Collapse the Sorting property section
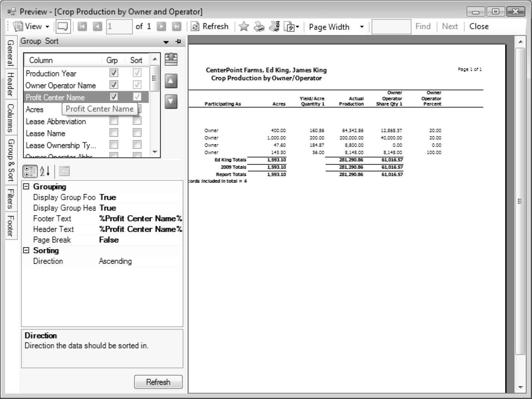Screen dimensions: 532x399 click(x=26, y=250)
